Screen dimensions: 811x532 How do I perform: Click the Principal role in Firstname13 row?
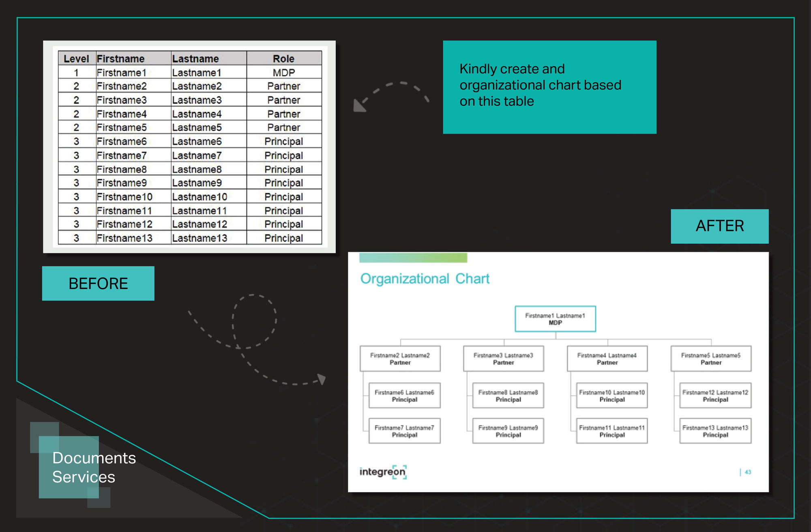(284, 238)
